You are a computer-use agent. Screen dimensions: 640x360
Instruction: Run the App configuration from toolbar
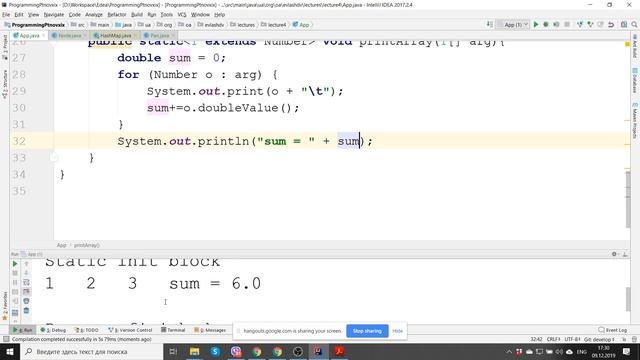point(536,24)
